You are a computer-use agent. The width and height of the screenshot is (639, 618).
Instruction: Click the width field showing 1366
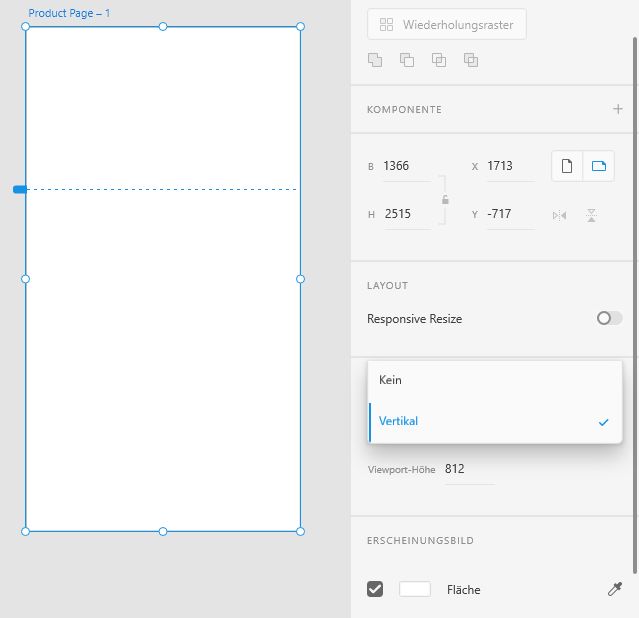click(406, 166)
